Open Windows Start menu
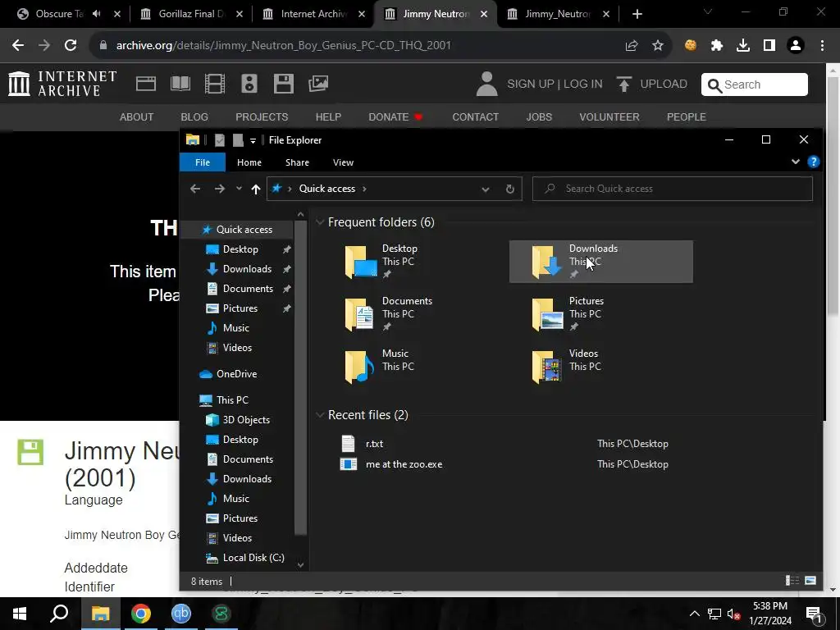 click(20, 614)
